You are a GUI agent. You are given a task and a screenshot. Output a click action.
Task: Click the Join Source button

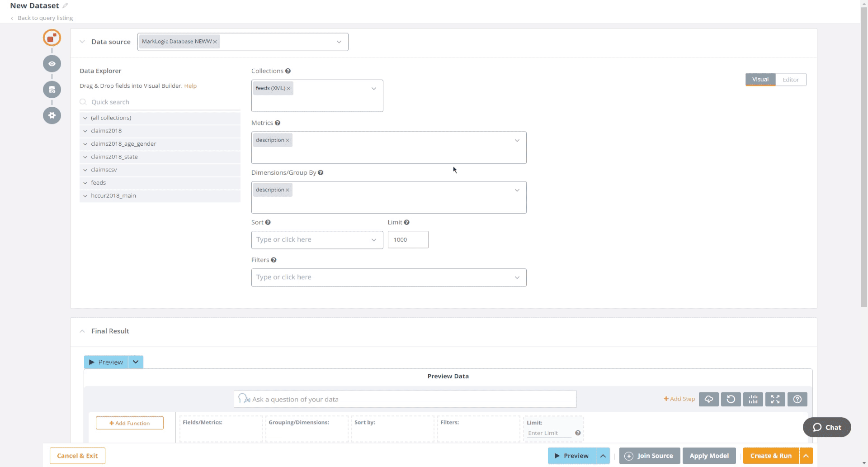point(650,456)
